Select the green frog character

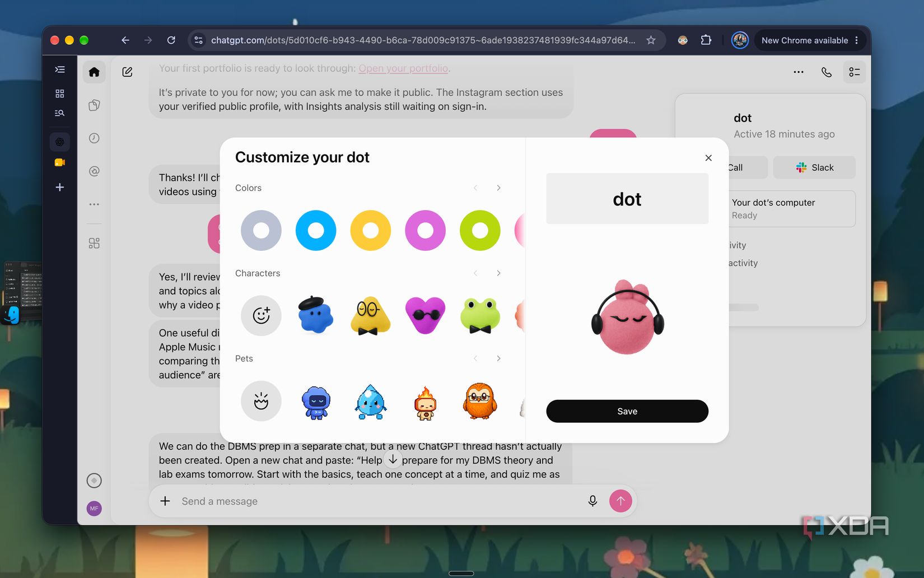480,315
